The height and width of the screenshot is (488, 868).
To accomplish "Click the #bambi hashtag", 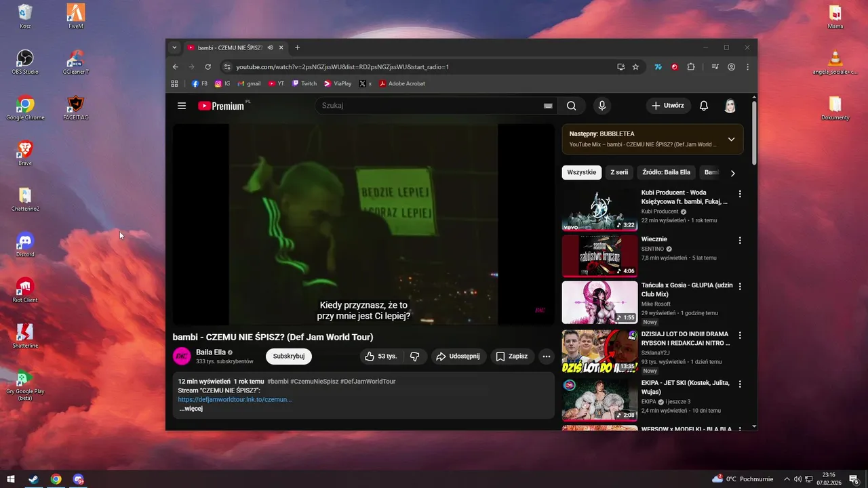I will pyautogui.click(x=278, y=382).
